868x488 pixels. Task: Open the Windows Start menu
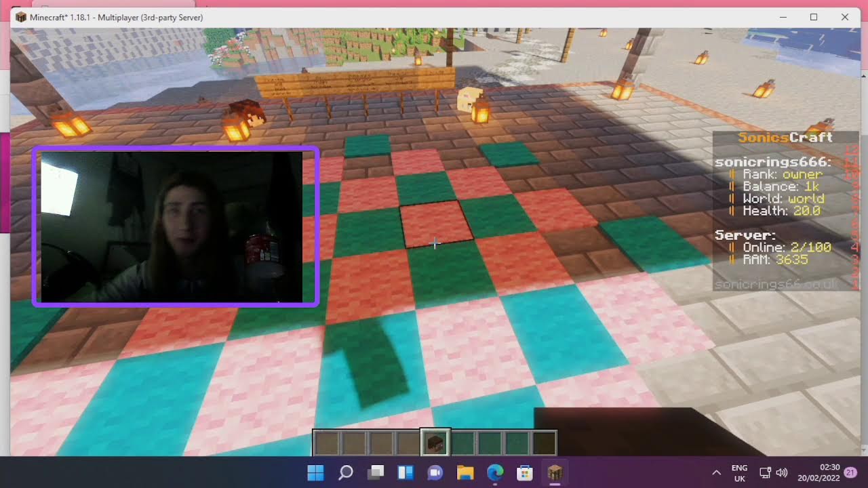(x=315, y=472)
